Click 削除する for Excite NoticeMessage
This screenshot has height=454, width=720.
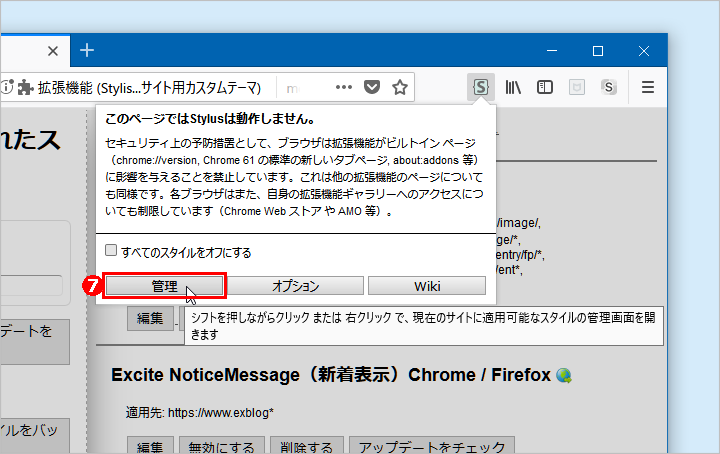coord(306,446)
